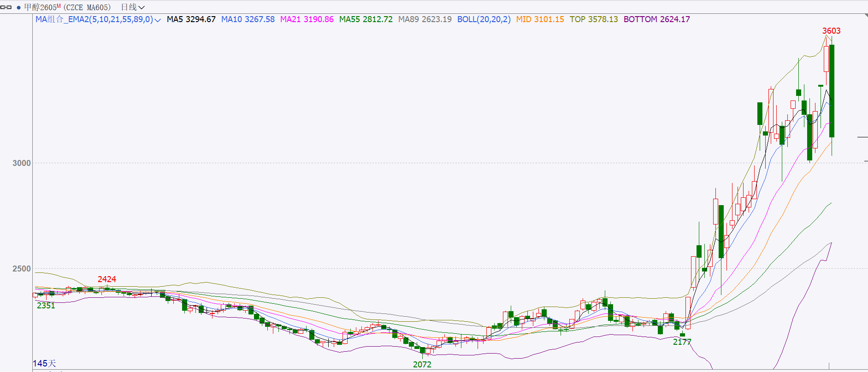Click the chain link icon at top-left

(x=6, y=7)
